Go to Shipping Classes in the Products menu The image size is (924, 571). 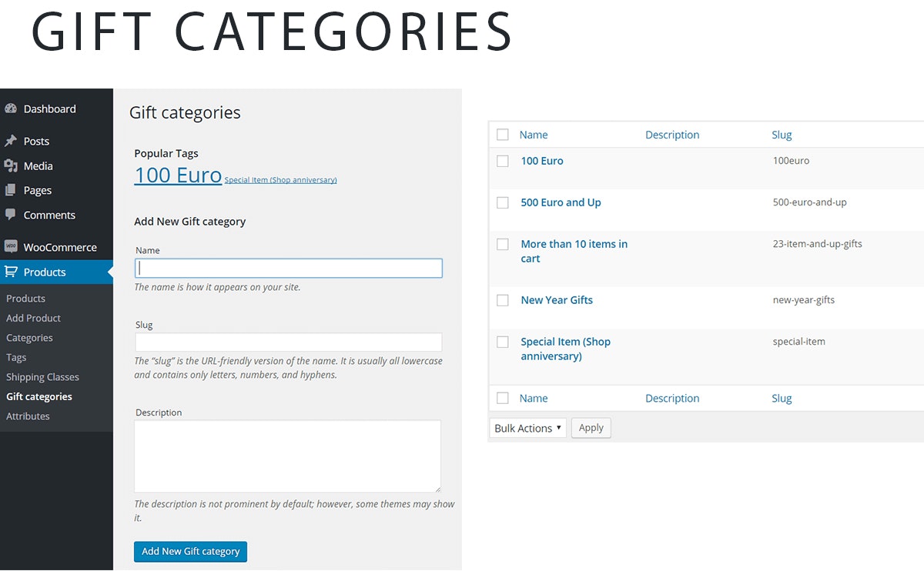(x=42, y=376)
